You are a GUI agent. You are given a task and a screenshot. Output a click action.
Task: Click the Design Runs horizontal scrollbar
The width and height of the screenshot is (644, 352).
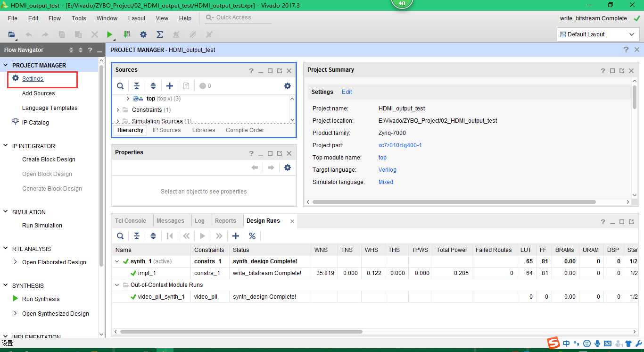pyautogui.click(x=241, y=332)
